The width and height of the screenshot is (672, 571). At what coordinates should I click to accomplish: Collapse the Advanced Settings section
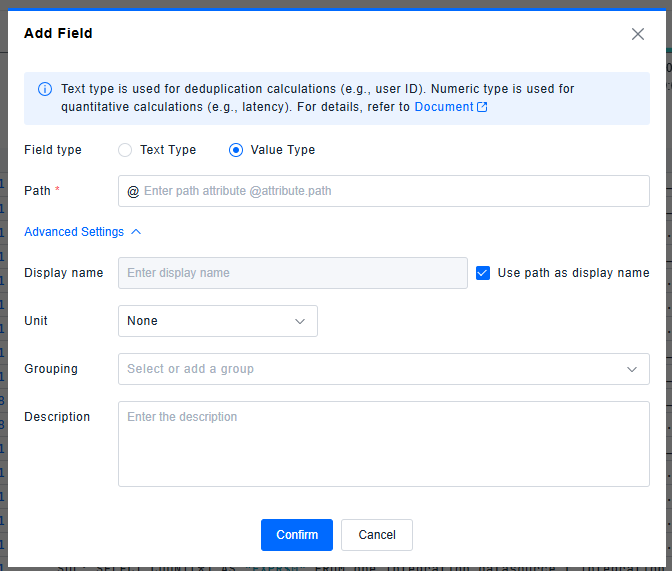(74, 232)
